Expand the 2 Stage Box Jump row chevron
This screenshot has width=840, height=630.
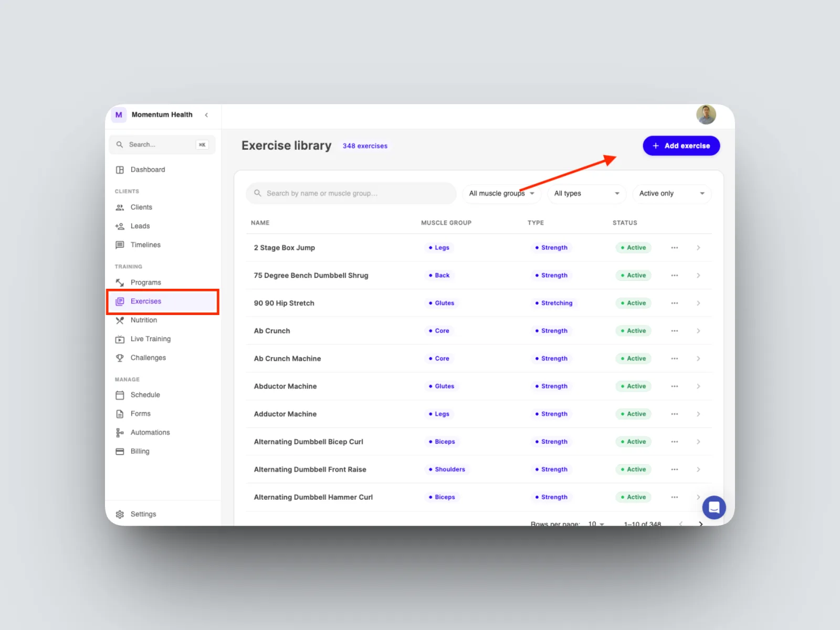[698, 248]
